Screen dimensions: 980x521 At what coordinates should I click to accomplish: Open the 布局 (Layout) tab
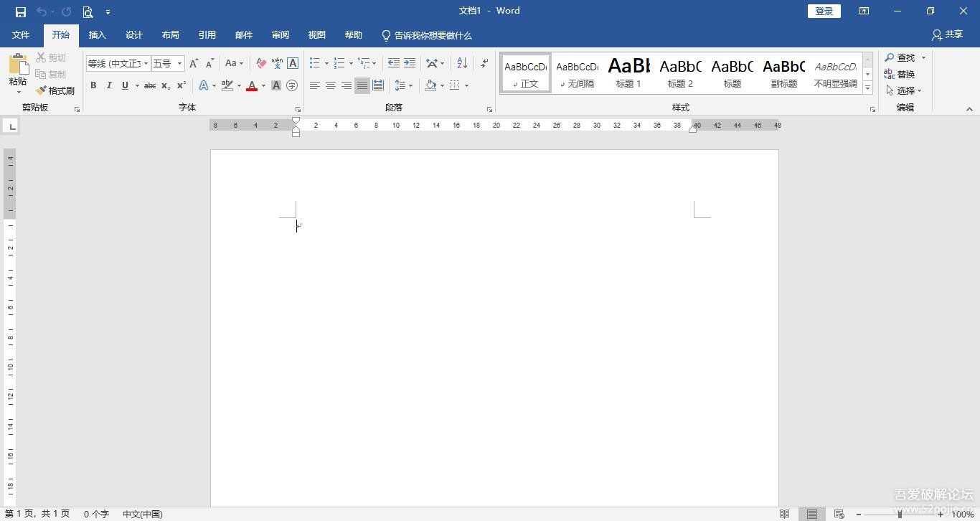pos(170,35)
